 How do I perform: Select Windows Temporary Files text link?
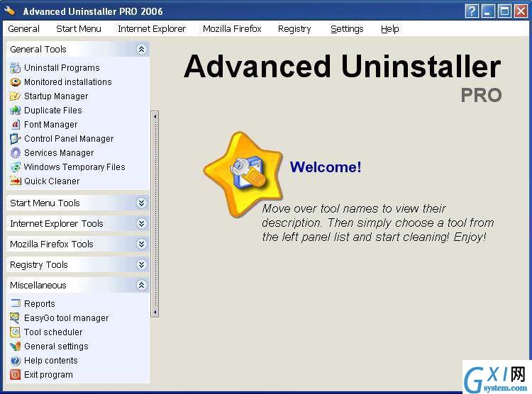click(x=74, y=167)
